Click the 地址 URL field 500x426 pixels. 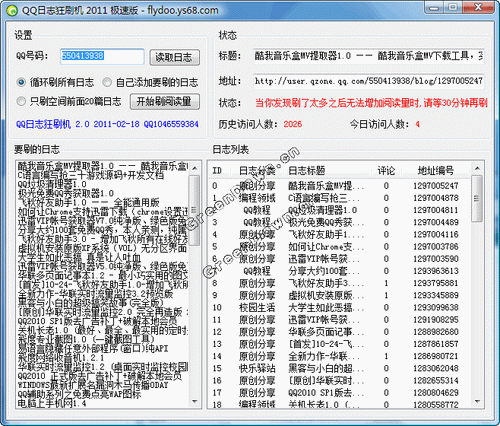click(x=368, y=81)
